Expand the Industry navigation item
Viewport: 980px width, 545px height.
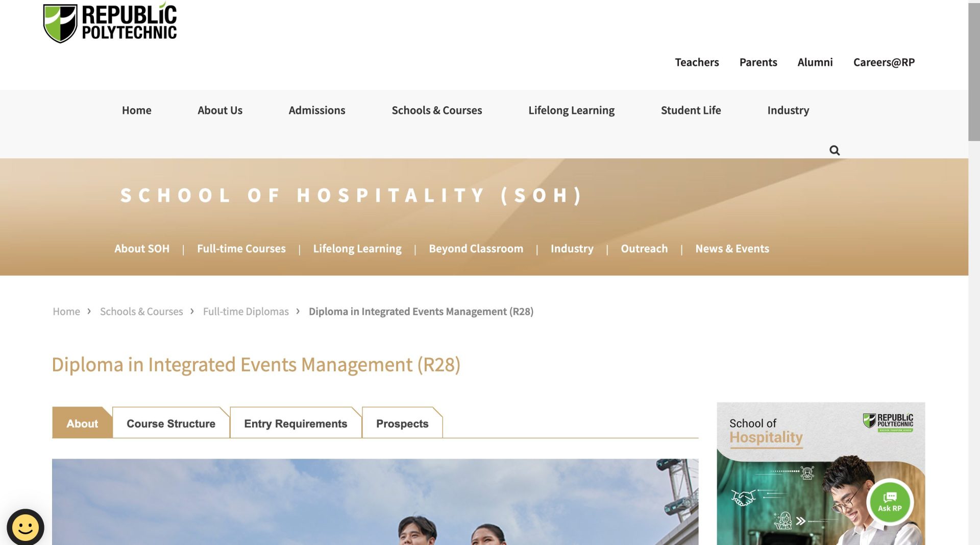pyautogui.click(x=788, y=110)
